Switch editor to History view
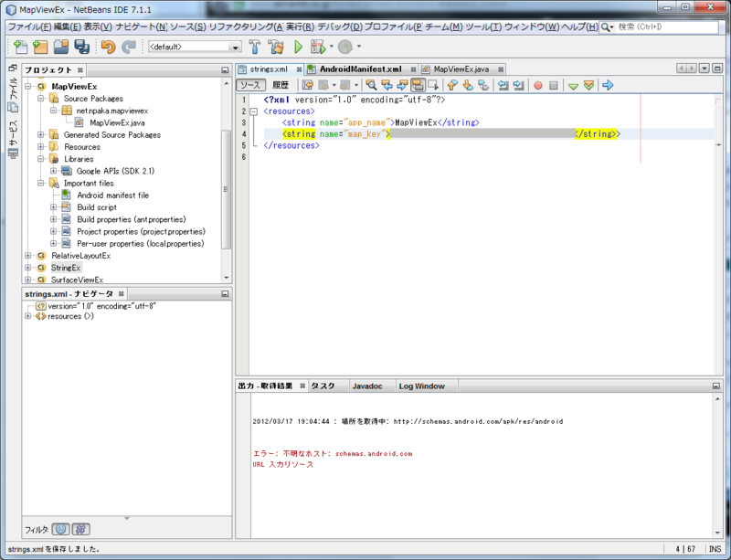The width and height of the screenshot is (731, 560). pos(281,85)
